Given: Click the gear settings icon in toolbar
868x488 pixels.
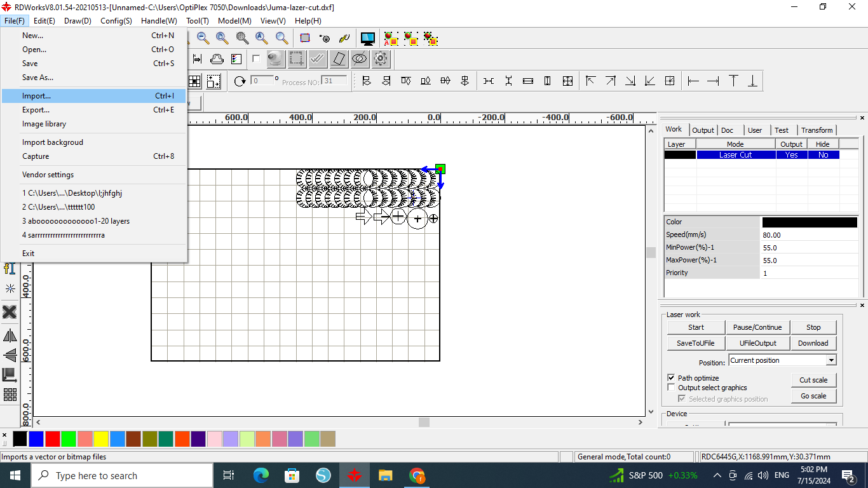Looking at the screenshot, I should (380, 59).
